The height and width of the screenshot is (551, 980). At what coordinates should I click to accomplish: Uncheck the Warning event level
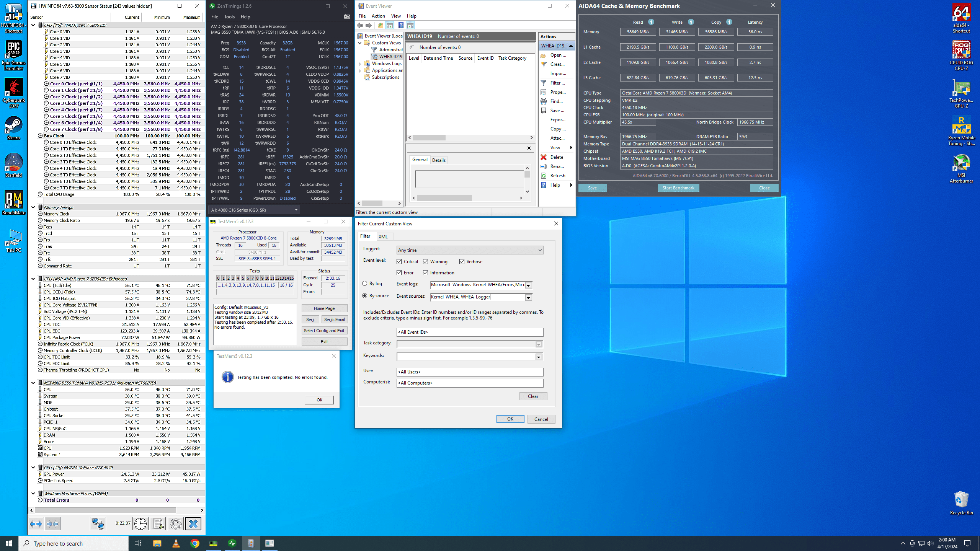pyautogui.click(x=425, y=262)
